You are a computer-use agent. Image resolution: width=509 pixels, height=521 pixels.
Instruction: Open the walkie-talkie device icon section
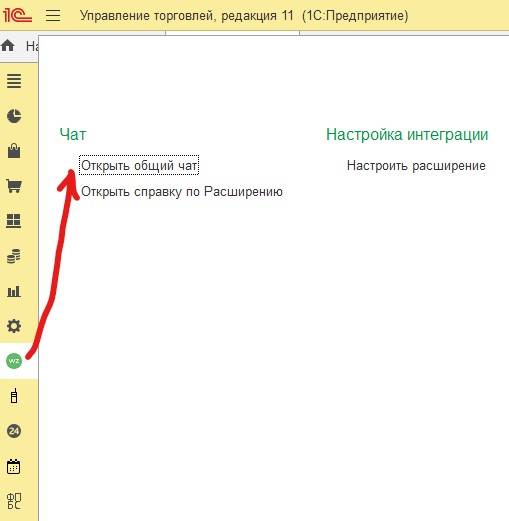pos(14,396)
